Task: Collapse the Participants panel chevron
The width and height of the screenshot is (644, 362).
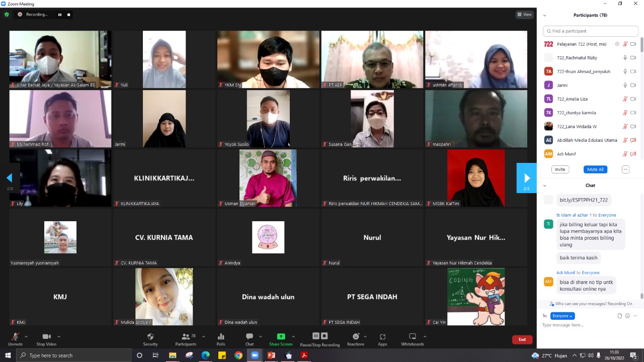Action: (x=544, y=15)
